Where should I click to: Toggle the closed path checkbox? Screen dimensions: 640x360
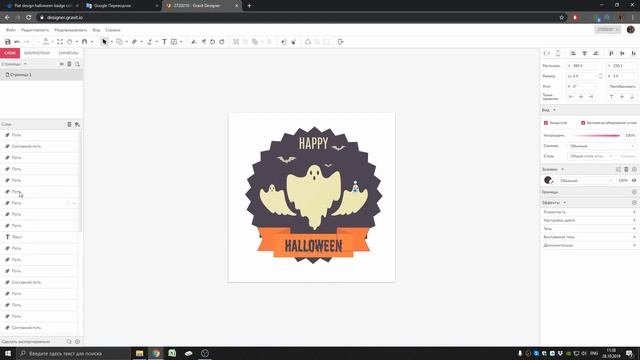pyautogui.click(x=546, y=123)
